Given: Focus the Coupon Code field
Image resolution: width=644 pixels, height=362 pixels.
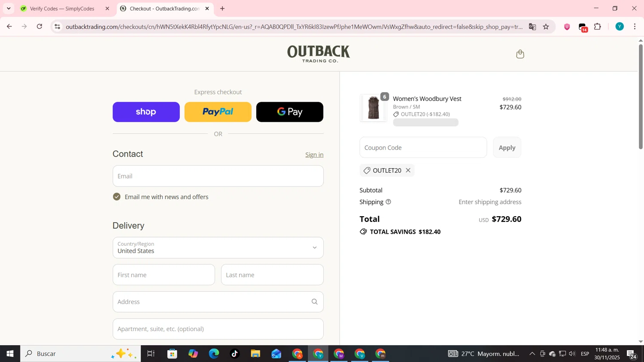Looking at the screenshot, I should pos(423,148).
